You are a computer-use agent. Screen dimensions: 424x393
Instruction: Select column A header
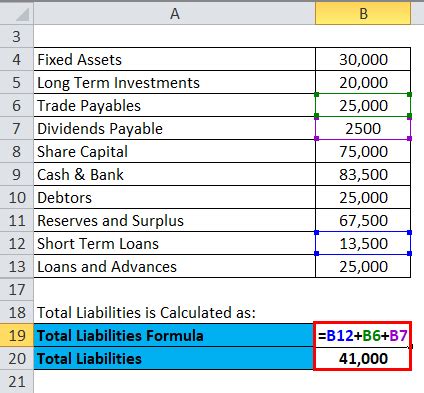point(174,14)
